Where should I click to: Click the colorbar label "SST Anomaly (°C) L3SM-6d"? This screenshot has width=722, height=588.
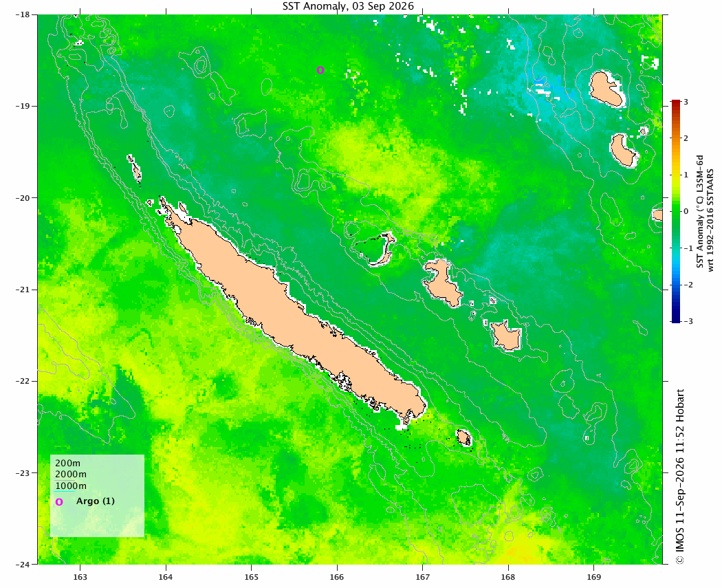pyautogui.click(x=700, y=211)
